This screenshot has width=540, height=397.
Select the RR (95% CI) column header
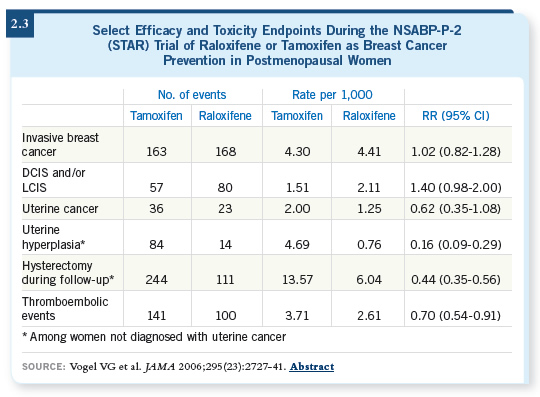[x=456, y=116]
